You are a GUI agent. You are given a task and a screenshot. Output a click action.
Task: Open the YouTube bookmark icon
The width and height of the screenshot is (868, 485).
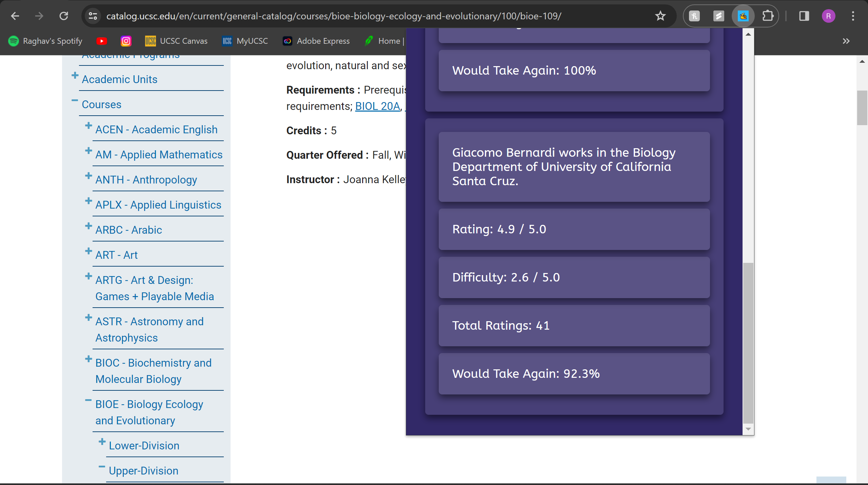(x=101, y=41)
